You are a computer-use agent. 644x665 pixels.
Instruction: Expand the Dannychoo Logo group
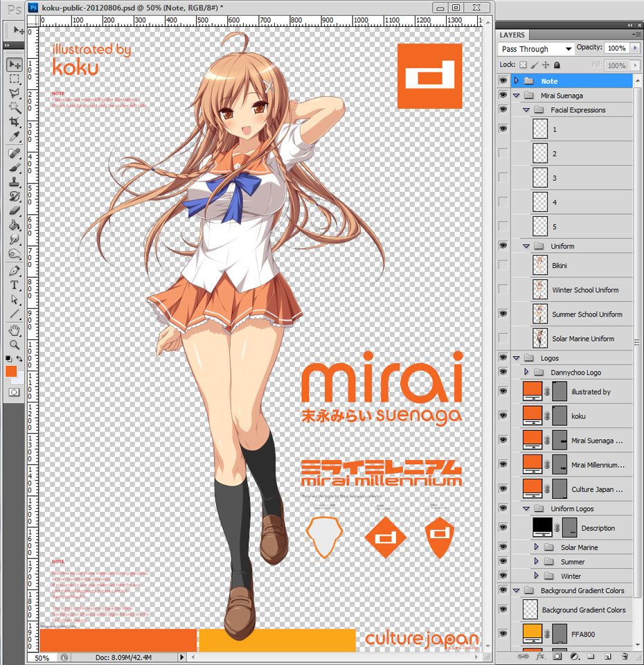coord(526,373)
